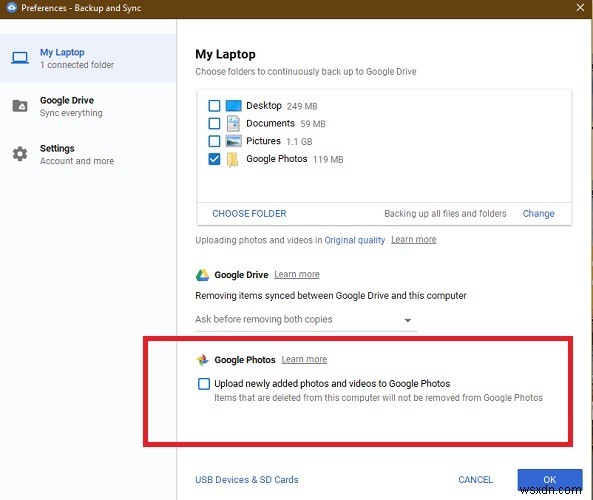Image resolution: width=593 pixels, height=500 pixels.
Task: Click Removing items synced description text
Action: [x=331, y=296]
